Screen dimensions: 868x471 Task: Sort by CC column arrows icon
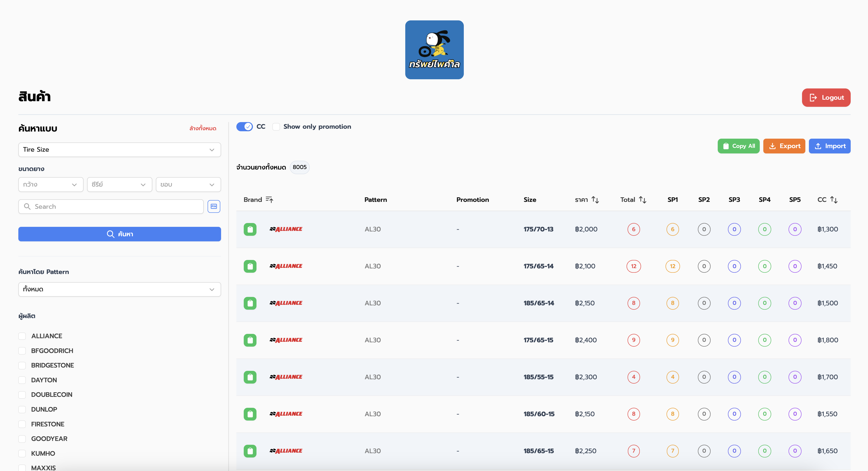[x=834, y=200]
